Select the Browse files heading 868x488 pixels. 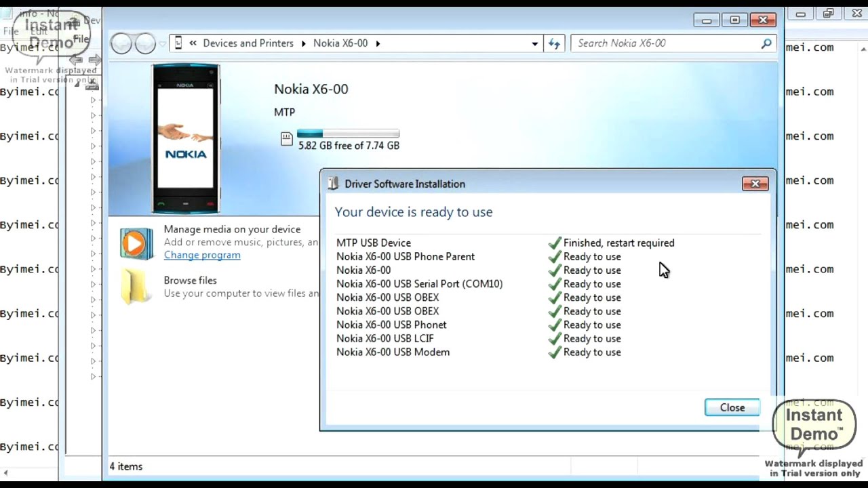190,281
